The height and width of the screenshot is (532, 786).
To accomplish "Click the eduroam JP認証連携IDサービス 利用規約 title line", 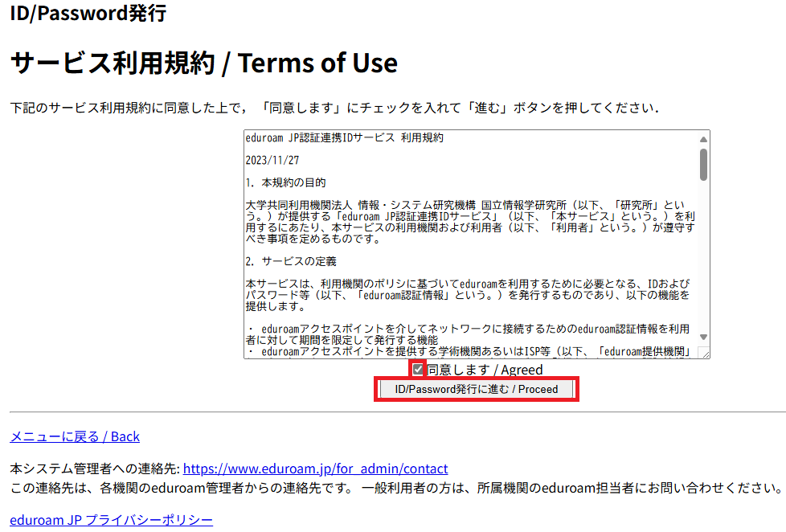I will point(344,138).
